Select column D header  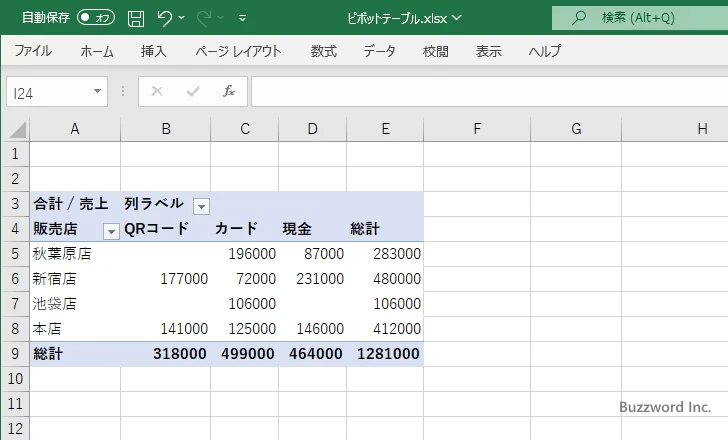click(x=312, y=129)
